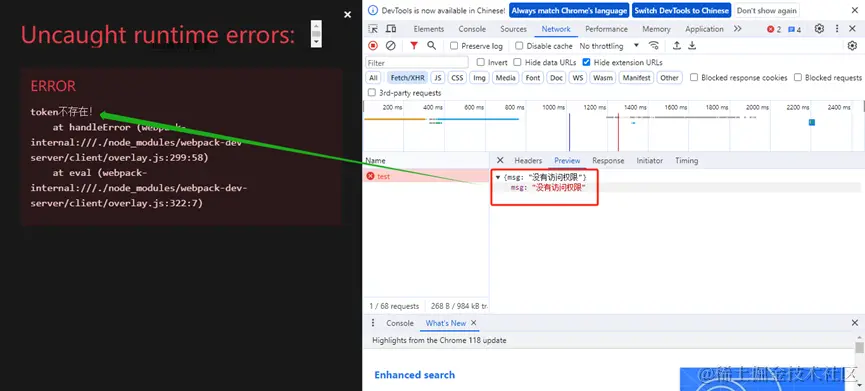This screenshot has height=391, width=865.
Task: Click the import HAR upload icon
Action: pyautogui.click(x=676, y=46)
